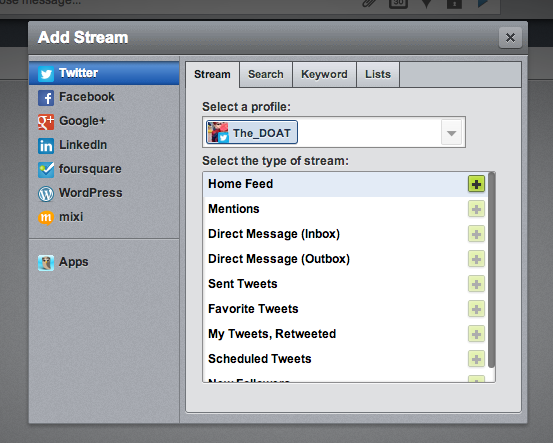Click the location pin icon behind dialog
This screenshot has width=553, height=443.
click(427, 4)
